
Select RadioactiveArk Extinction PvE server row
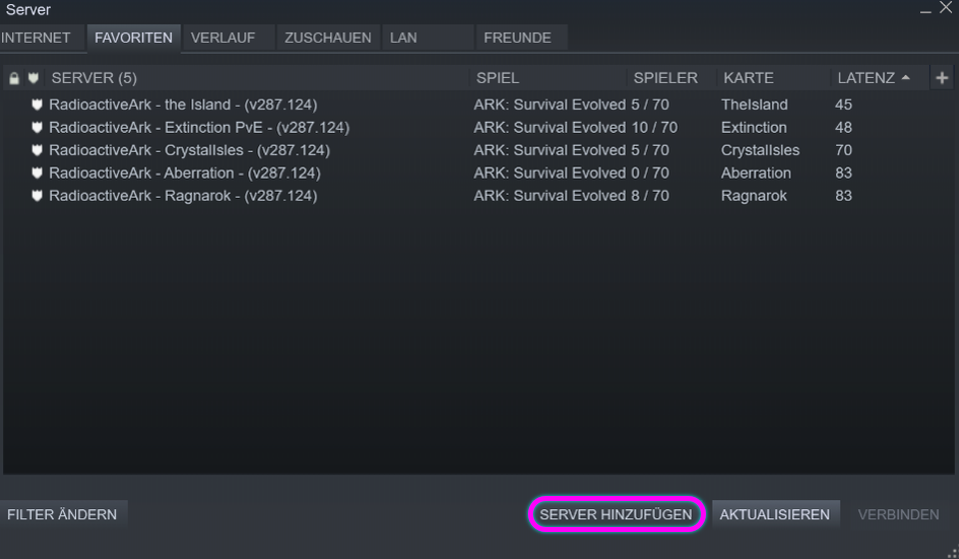478,127
